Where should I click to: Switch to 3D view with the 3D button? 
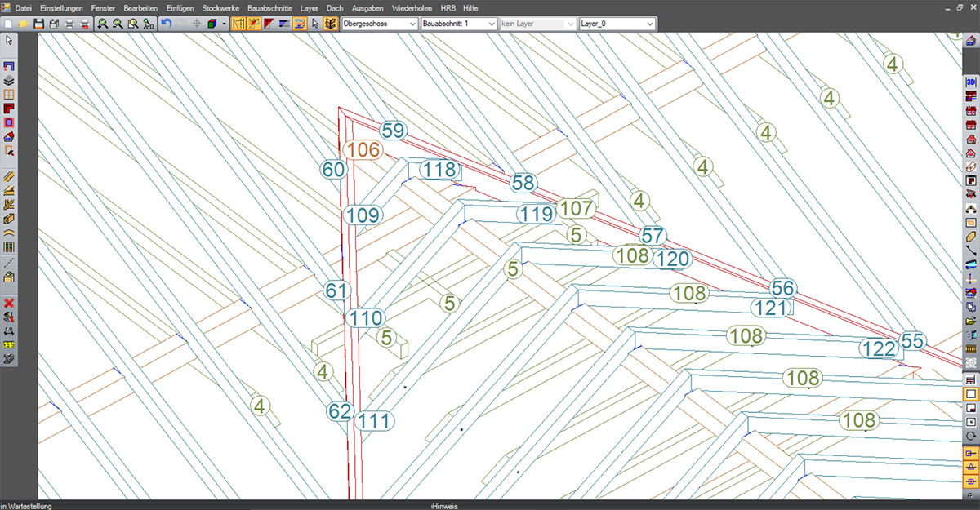coord(971,82)
